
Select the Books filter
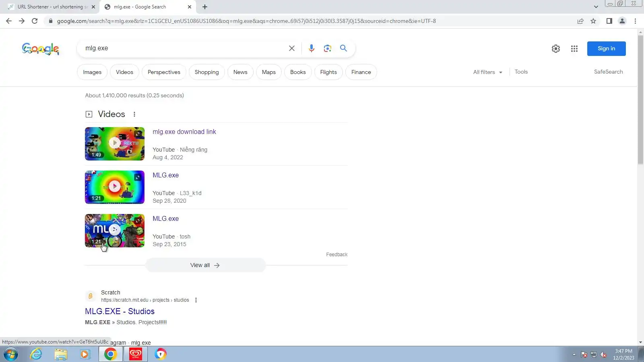[298, 72]
